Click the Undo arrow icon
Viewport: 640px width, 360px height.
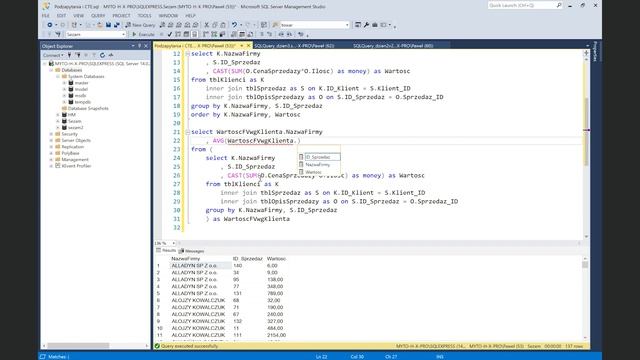point(234,25)
